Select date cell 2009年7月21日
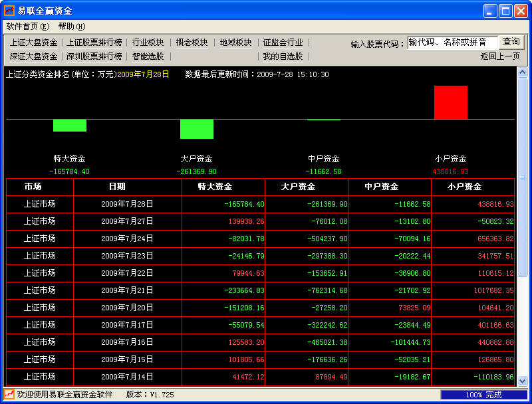The height and width of the screenshot is (404, 532). click(x=127, y=290)
